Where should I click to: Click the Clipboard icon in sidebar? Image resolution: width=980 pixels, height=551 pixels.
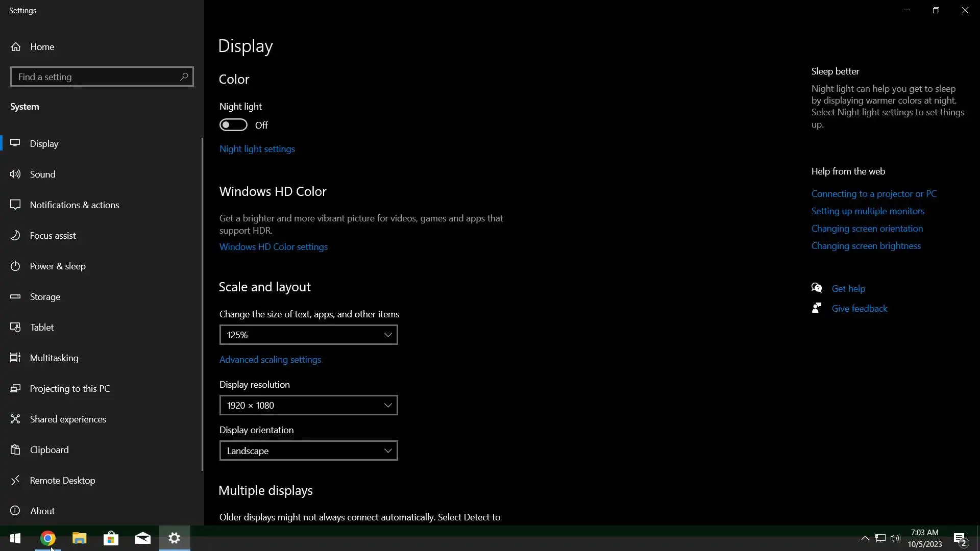point(15,450)
